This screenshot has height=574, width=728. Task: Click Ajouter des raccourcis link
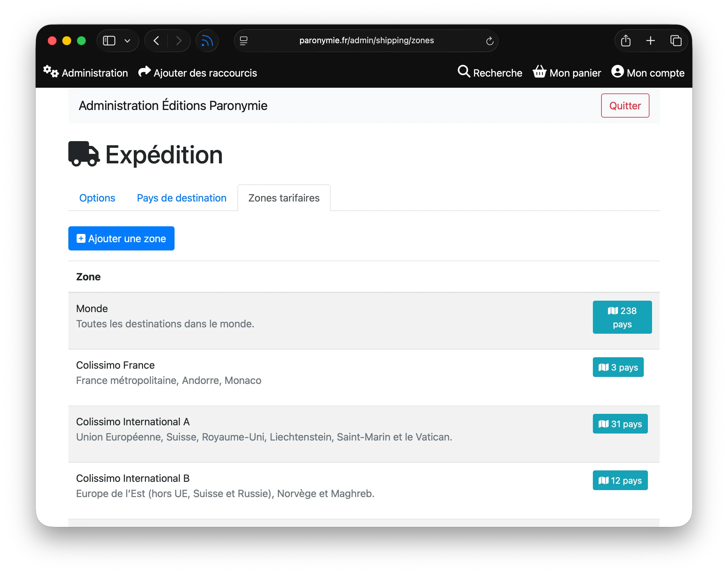[x=198, y=72]
